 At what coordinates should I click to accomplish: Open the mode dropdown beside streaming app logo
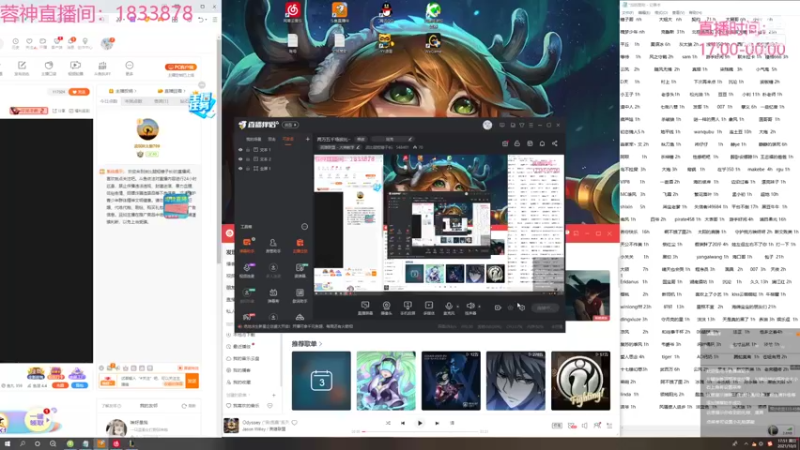click(290, 125)
